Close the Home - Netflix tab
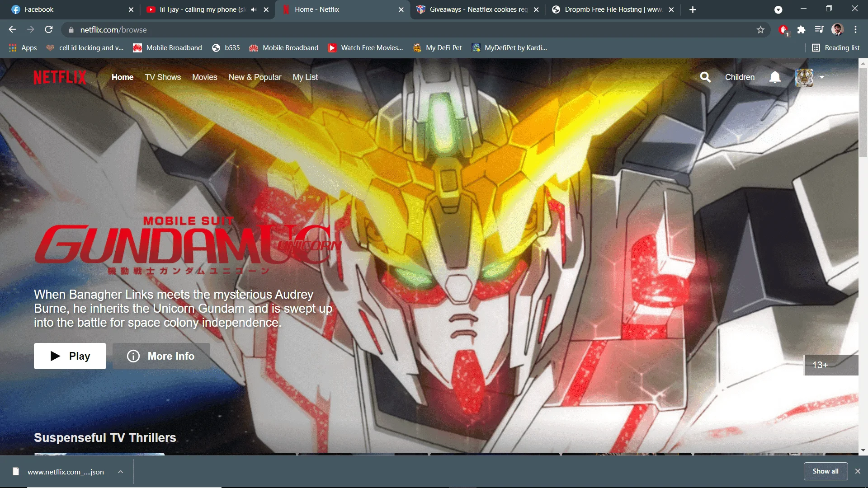The image size is (868, 488). pyautogui.click(x=401, y=9)
